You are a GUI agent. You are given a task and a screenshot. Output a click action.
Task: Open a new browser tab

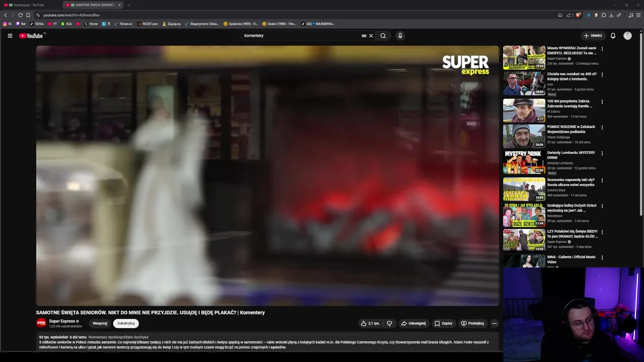click(x=129, y=5)
